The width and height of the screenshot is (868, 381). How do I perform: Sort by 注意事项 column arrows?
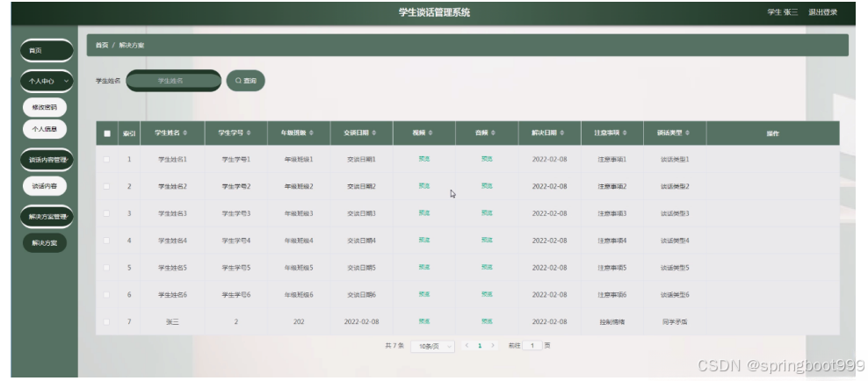625,133
